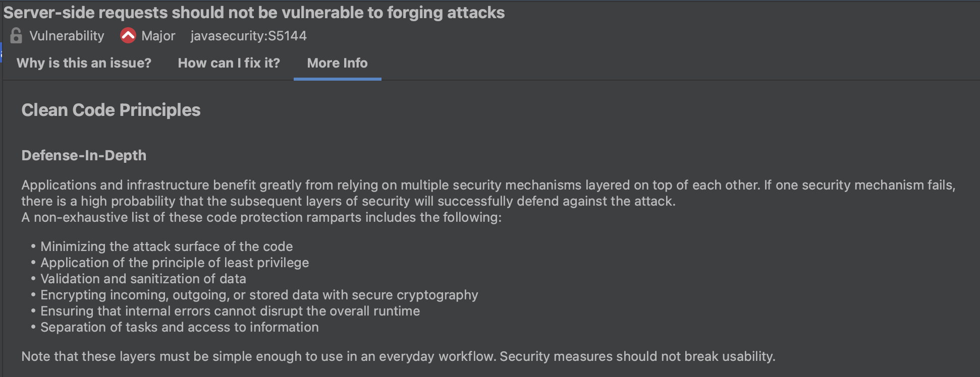
Task: Click the rule key javasecurity:S5144
Action: (x=248, y=36)
